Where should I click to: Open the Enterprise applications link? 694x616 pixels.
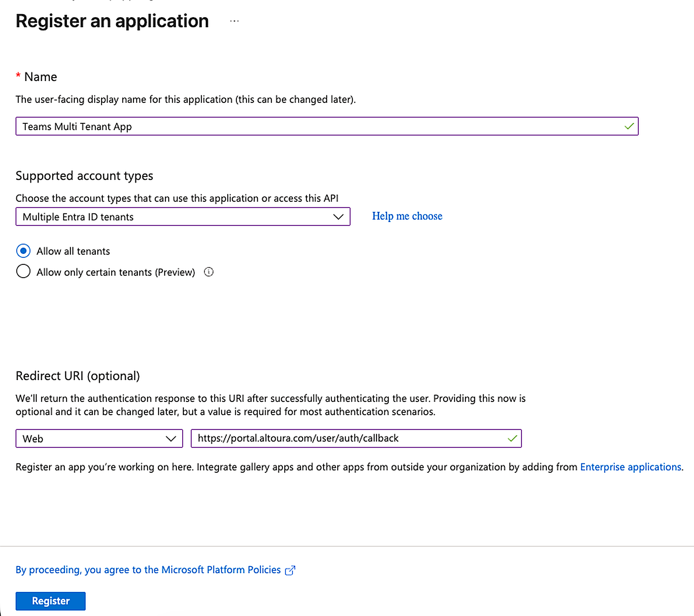pos(631,467)
